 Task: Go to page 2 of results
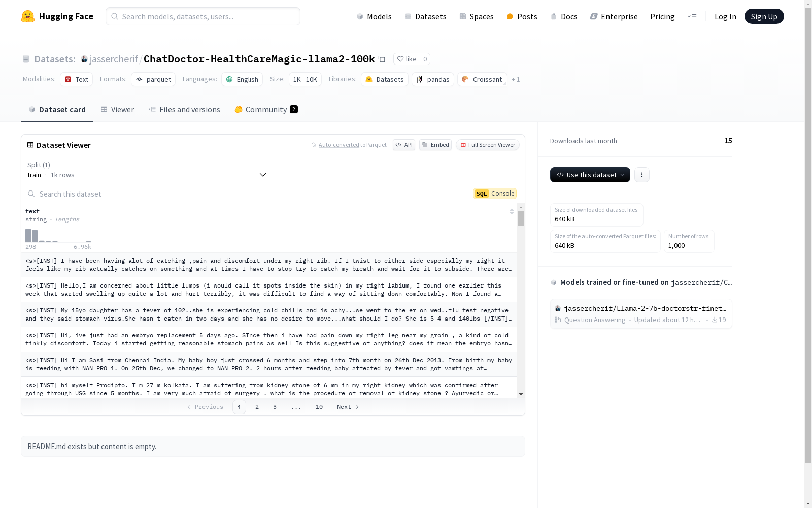pyautogui.click(x=257, y=407)
